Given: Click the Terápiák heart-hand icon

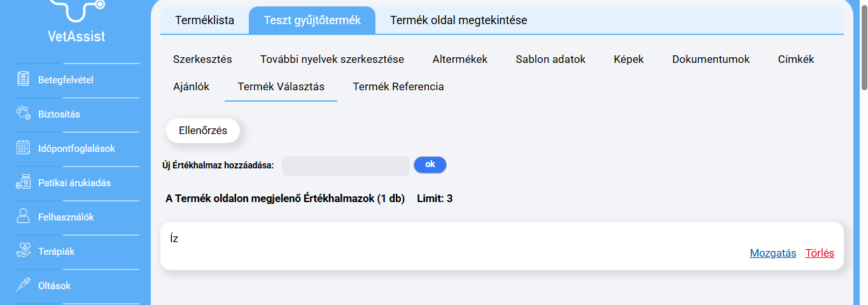Looking at the screenshot, I should pyautogui.click(x=24, y=252).
